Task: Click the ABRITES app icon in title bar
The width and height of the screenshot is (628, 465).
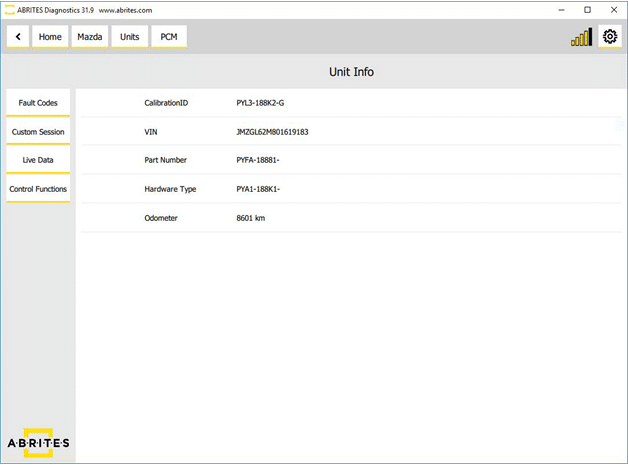Action: click(9, 9)
